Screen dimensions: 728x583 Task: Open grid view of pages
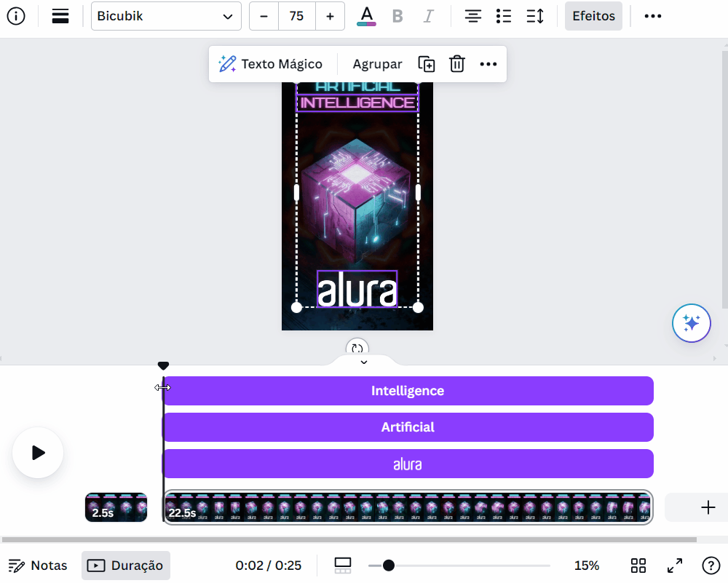click(638, 566)
